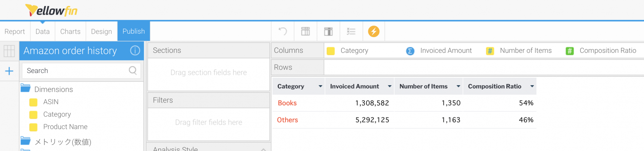Viewport: 644px width, 151px height.
Task: Open Amazon order history info icon
Action: coord(135,50)
